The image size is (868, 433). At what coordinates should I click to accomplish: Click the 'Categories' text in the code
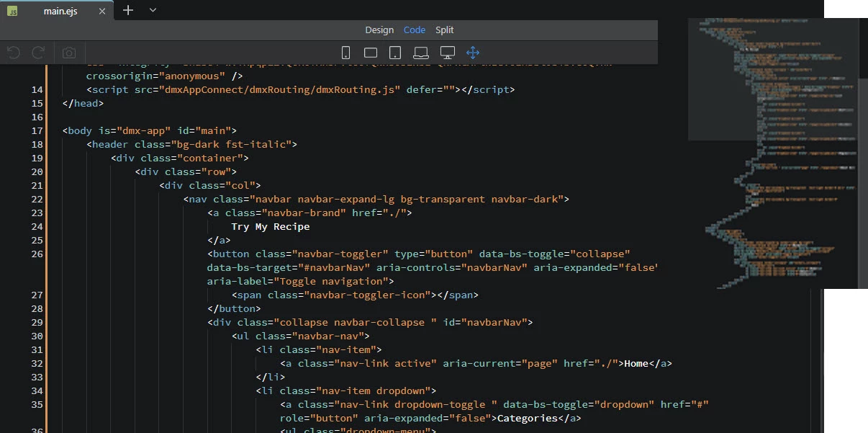point(528,418)
